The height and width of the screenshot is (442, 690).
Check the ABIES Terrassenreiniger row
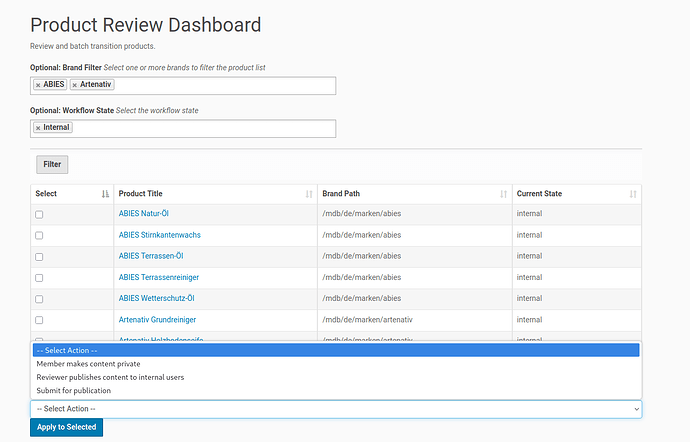tap(39, 278)
